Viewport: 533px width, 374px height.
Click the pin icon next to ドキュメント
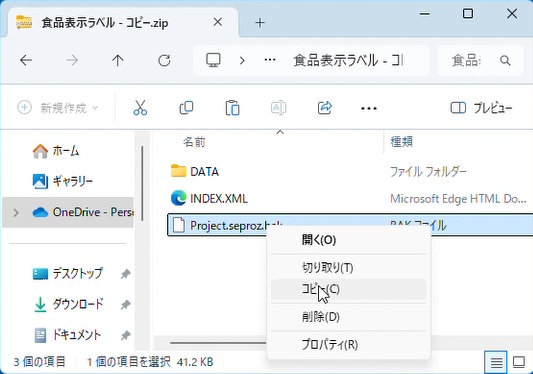[x=126, y=335]
